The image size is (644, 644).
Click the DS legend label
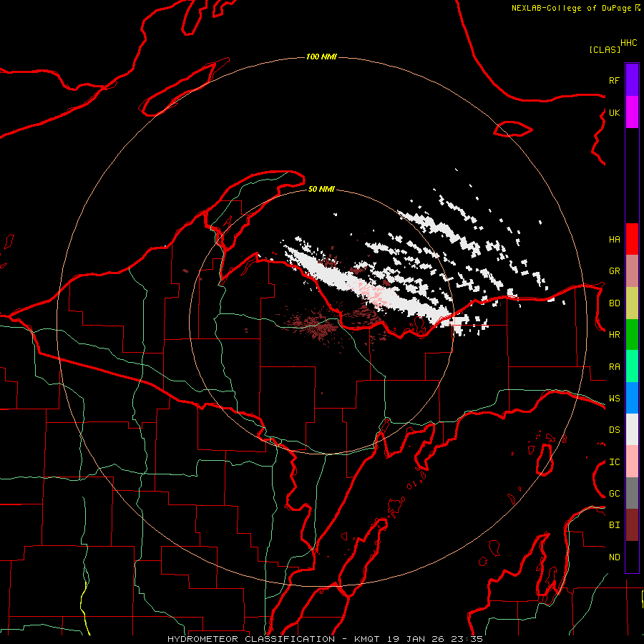pos(614,430)
